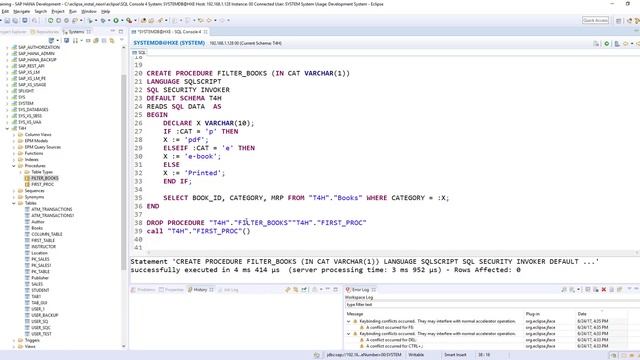Select the STUDENT table in tree
The width and height of the screenshot is (640, 360).
[x=40, y=290]
